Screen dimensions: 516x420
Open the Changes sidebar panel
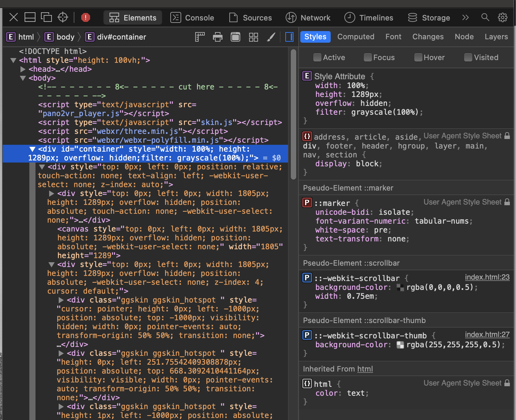[428, 37]
